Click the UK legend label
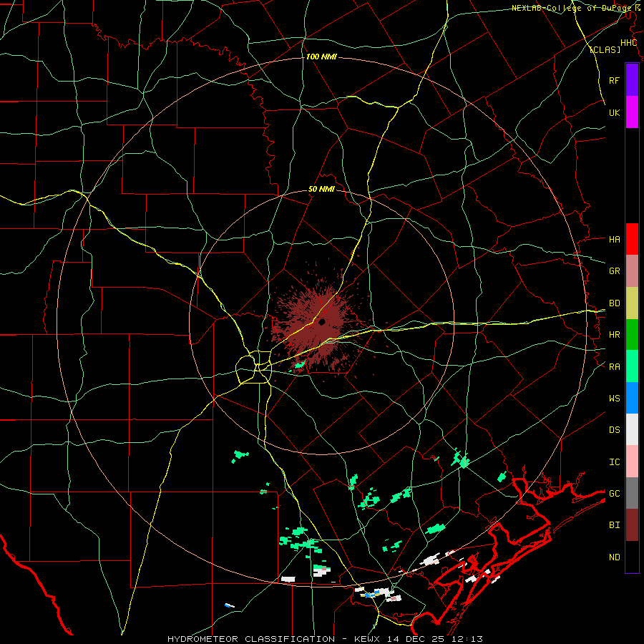The width and height of the screenshot is (644, 644). tap(614, 112)
